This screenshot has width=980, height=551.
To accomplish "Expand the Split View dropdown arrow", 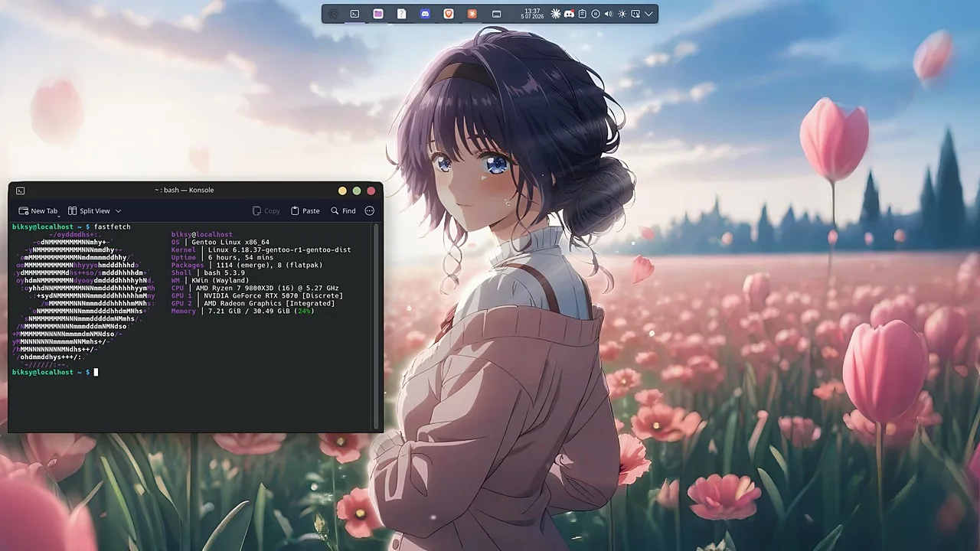I will [118, 210].
